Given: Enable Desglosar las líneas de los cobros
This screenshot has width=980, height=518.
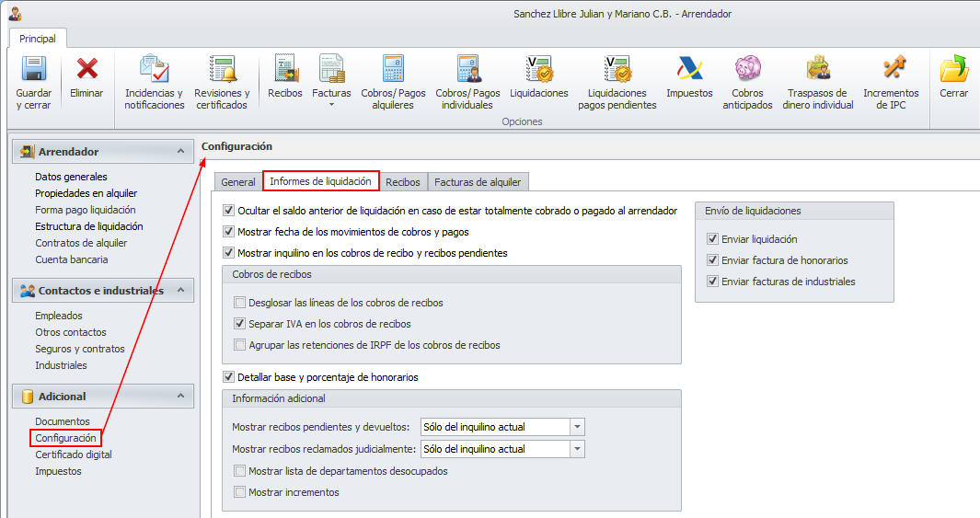Looking at the screenshot, I should [x=239, y=303].
